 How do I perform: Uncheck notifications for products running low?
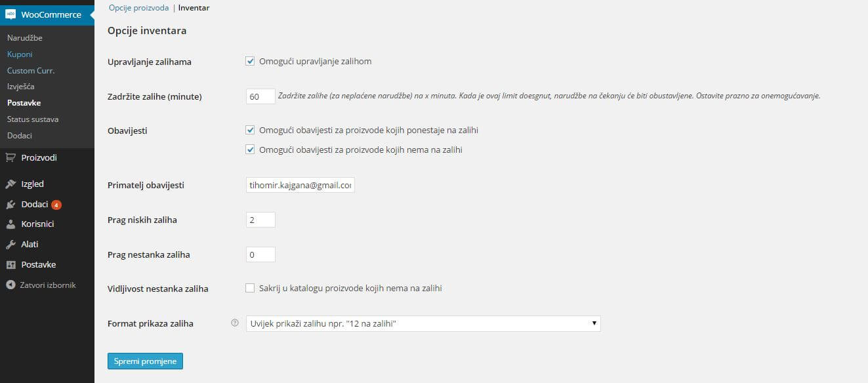click(250, 131)
